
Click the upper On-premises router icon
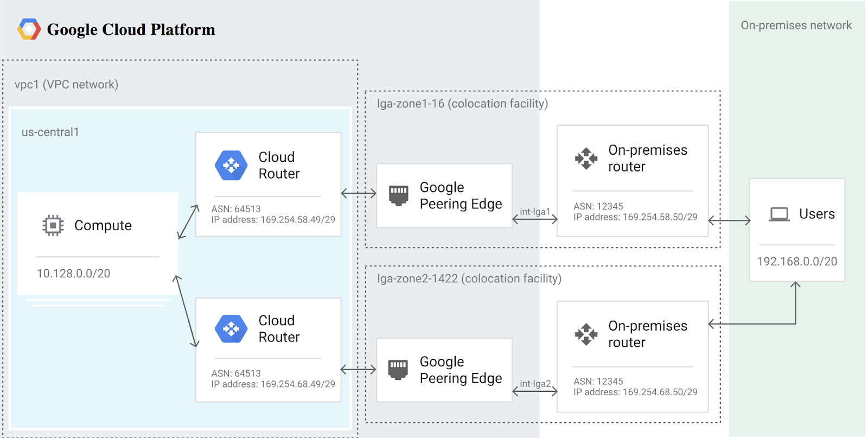(x=586, y=158)
